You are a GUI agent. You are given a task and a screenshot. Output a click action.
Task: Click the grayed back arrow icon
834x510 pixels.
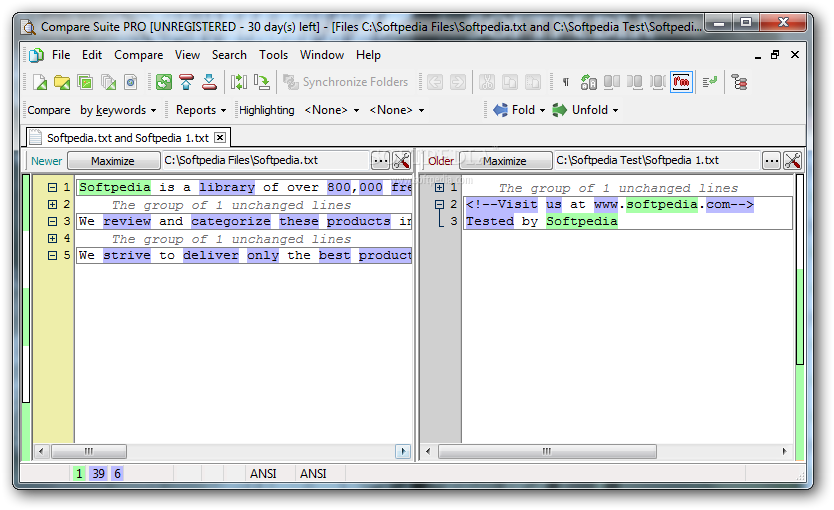point(435,82)
